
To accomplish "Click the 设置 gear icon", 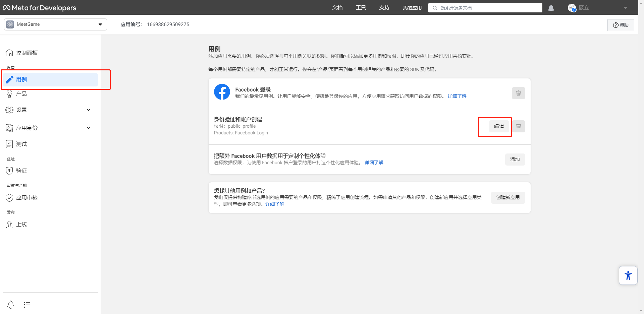I will (x=9, y=110).
